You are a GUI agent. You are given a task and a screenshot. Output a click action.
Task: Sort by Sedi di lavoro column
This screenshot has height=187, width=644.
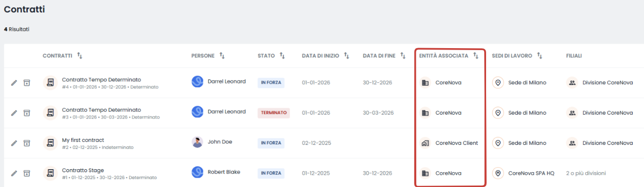pyautogui.click(x=540, y=56)
